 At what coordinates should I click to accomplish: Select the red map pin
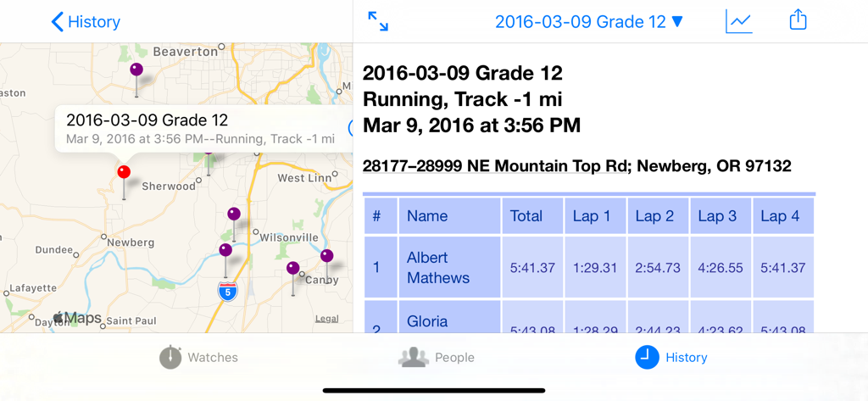tap(124, 173)
